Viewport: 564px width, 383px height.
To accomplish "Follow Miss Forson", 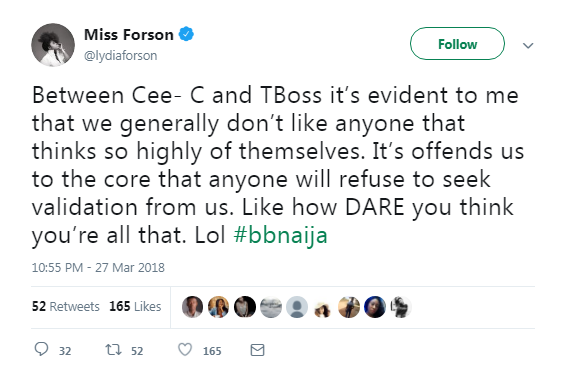I will tap(457, 44).
